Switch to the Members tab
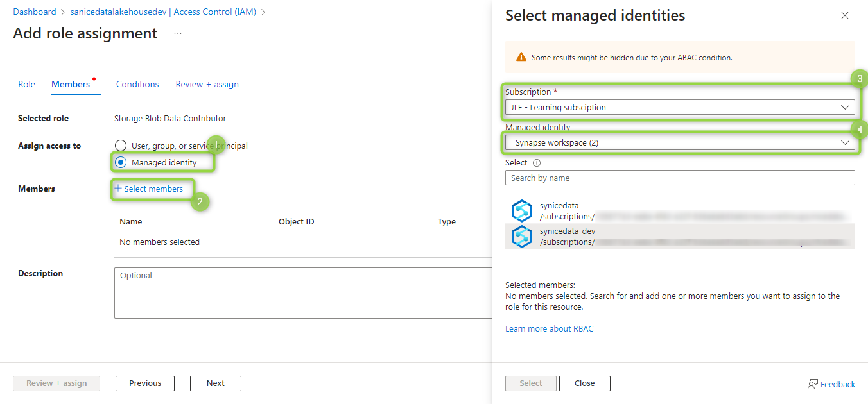Screen dimensions: 868x404 pos(71,84)
